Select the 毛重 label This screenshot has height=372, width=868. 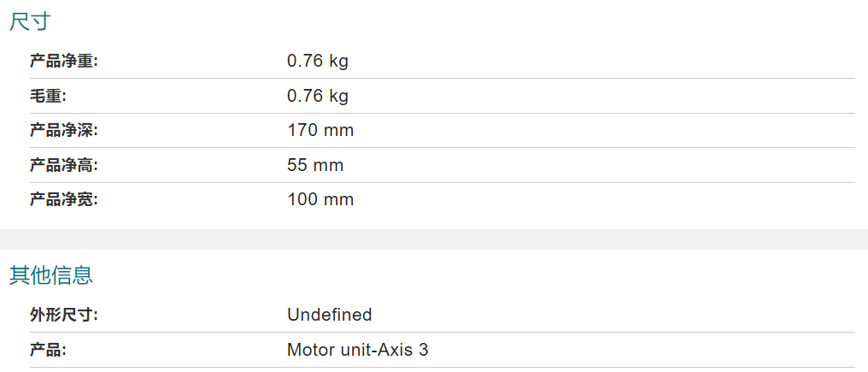click(x=48, y=96)
